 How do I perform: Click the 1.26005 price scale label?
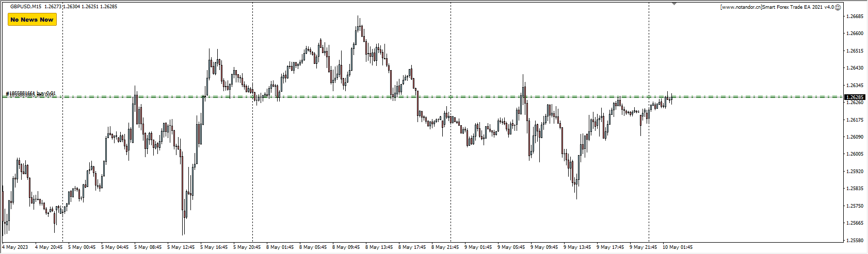click(x=856, y=154)
